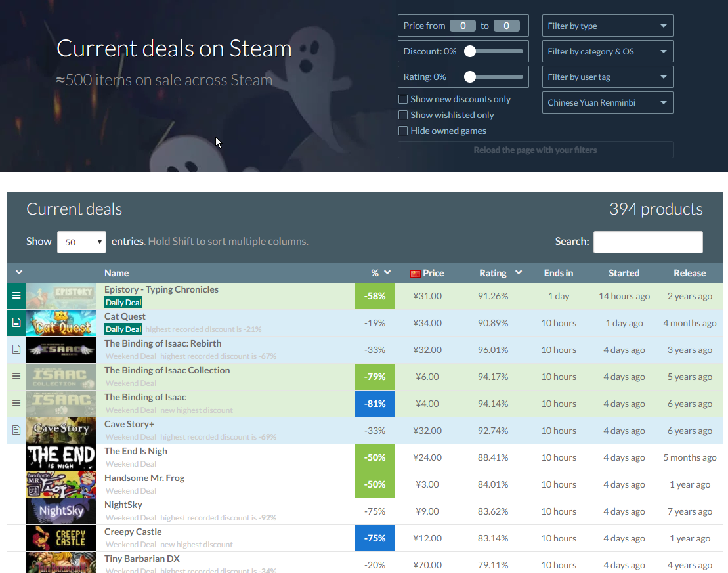728x573 pixels.
Task: Open the Cave Story+ game link
Action: click(129, 424)
